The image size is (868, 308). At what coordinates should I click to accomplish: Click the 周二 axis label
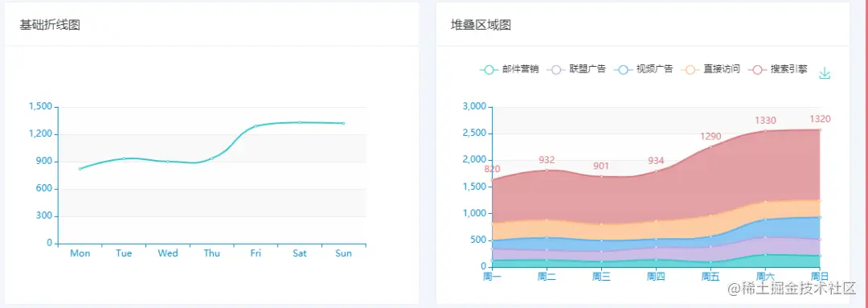pos(547,276)
